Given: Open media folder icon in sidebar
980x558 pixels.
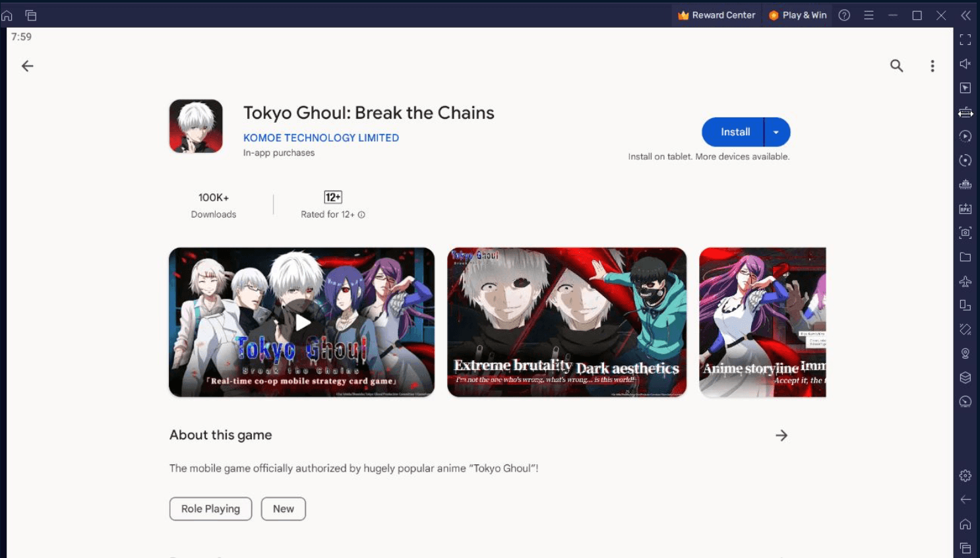Looking at the screenshot, I should click(x=965, y=257).
